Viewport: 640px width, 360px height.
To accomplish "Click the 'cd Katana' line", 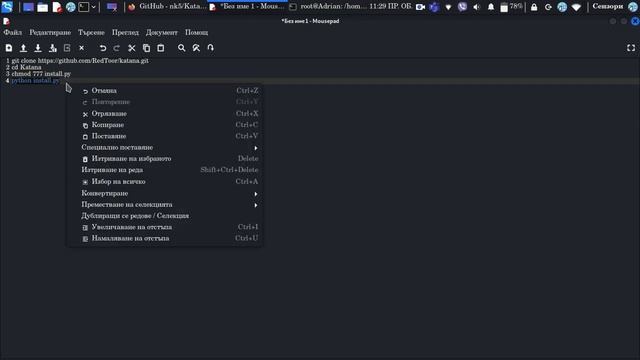I will click(x=27, y=67).
